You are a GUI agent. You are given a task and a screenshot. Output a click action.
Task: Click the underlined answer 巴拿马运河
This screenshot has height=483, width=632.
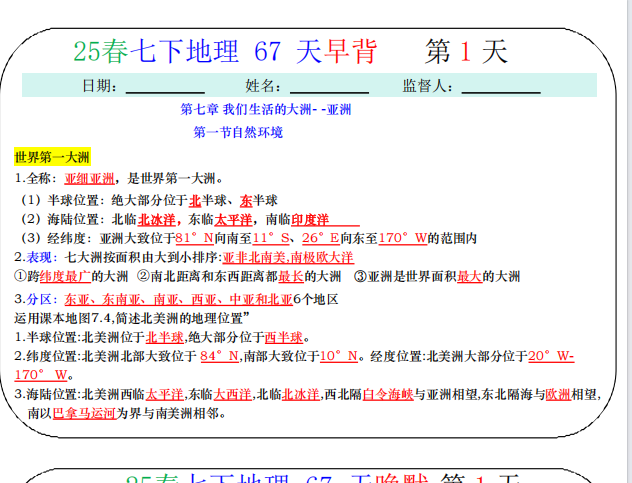point(85,412)
